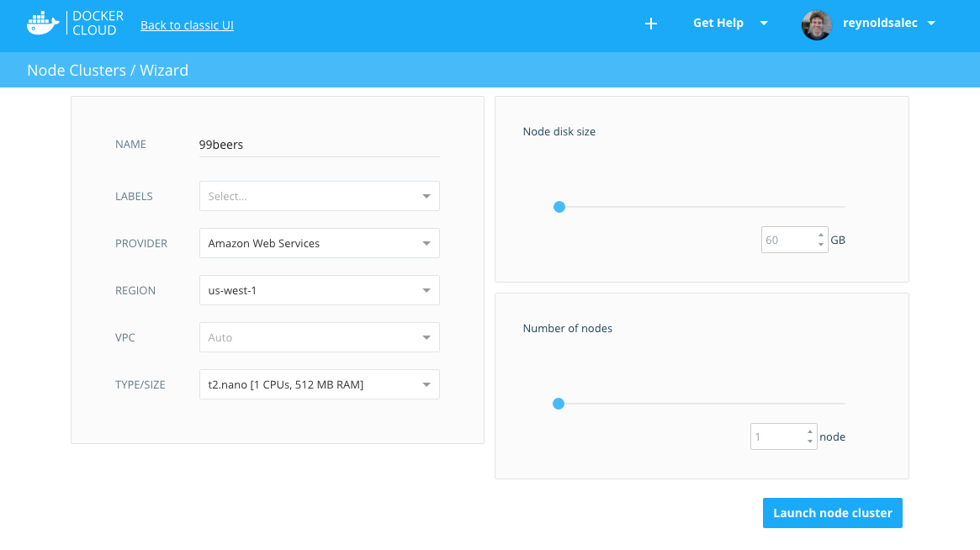Click the PROVIDER field label
Screen dimensions: 980x550
(141, 243)
